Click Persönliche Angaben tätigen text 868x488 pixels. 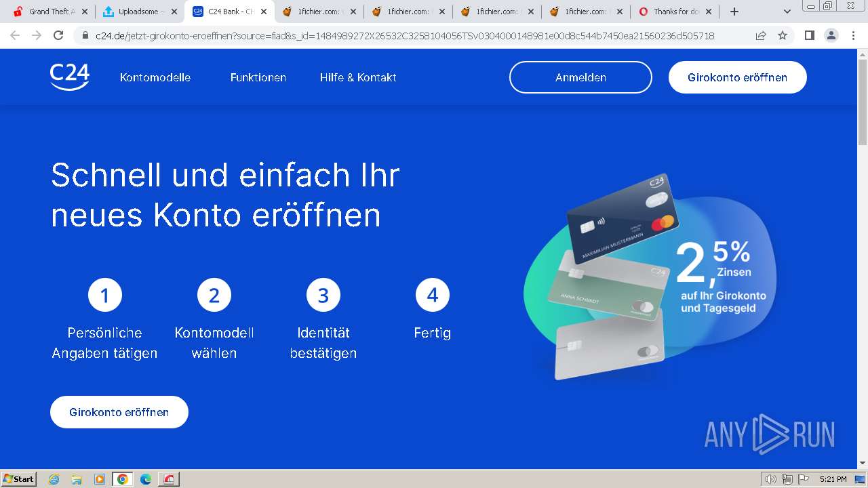pos(105,343)
